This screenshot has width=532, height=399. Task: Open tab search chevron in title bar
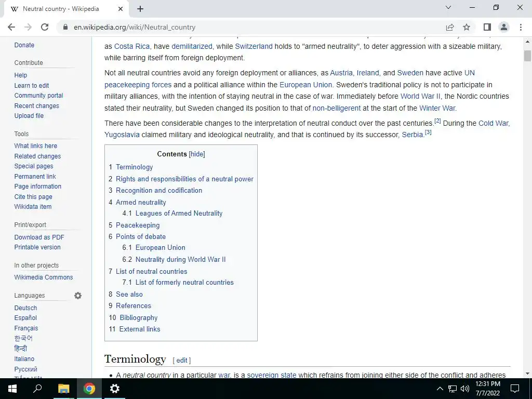pos(448,7)
